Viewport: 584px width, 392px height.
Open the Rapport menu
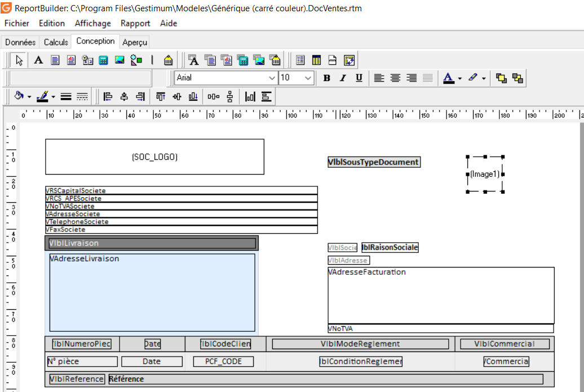click(135, 23)
